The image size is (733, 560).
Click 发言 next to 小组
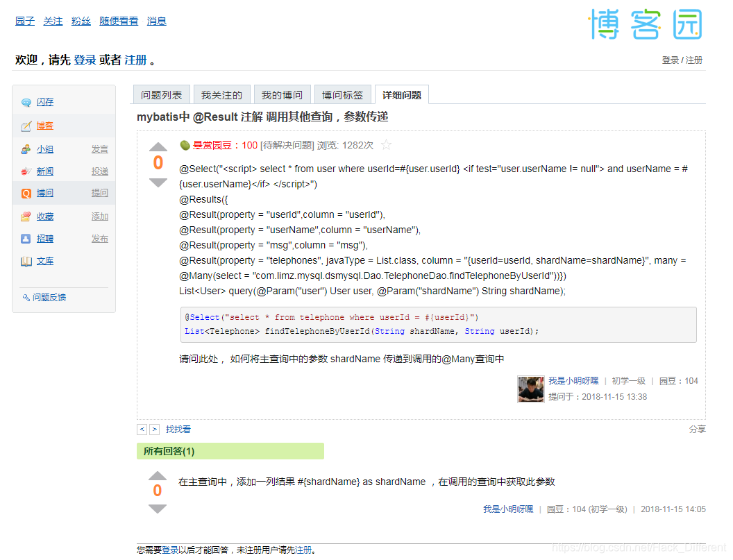(x=99, y=150)
